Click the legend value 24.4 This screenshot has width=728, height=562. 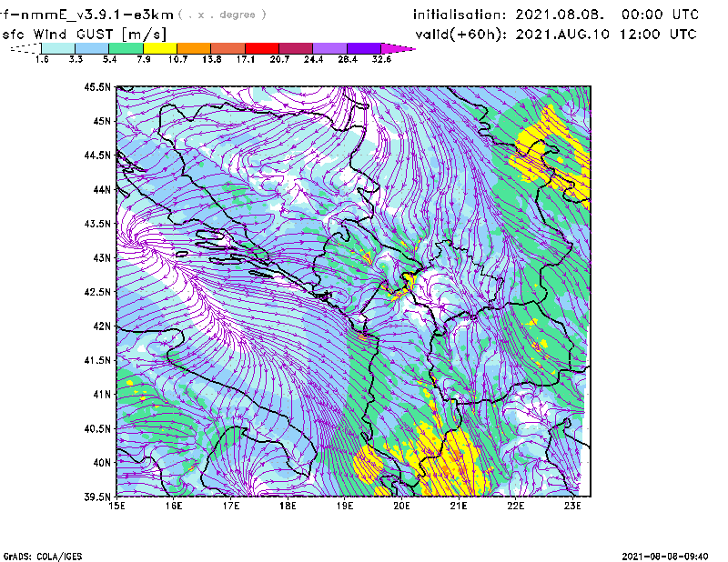(x=313, y=59)
